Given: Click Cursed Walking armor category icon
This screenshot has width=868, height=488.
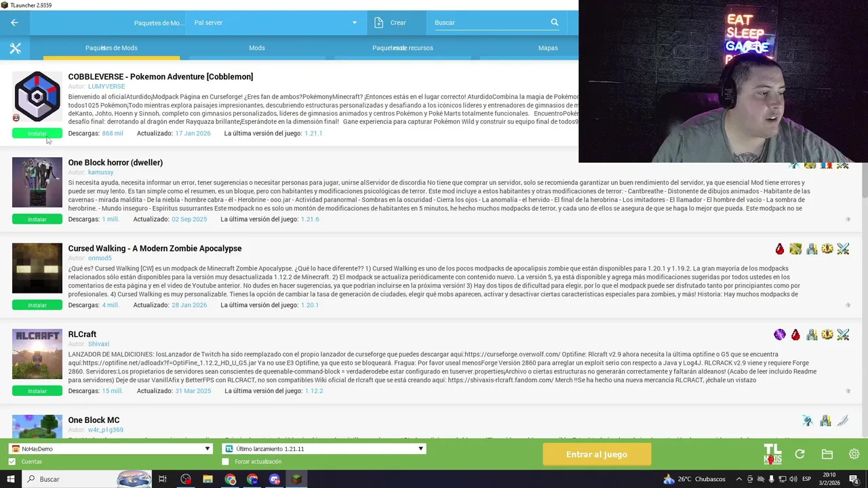Looking at the screenshot, I should point(812,249).
